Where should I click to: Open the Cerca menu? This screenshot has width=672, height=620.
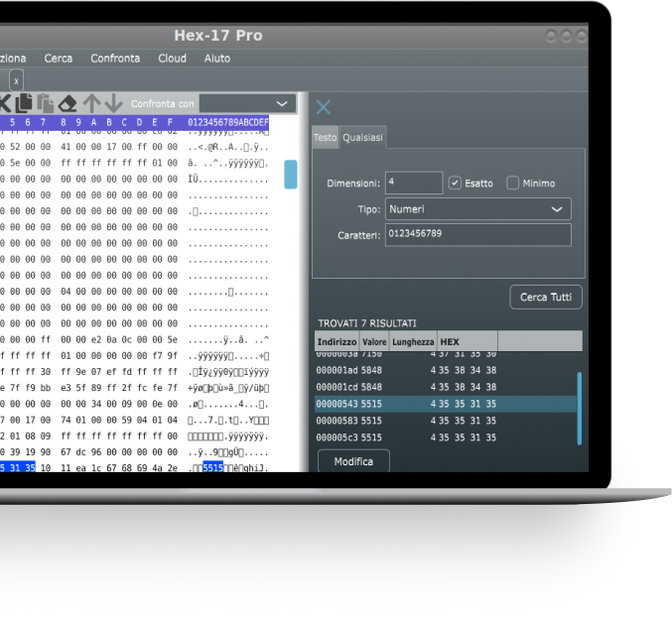click(x=58, y=59)
